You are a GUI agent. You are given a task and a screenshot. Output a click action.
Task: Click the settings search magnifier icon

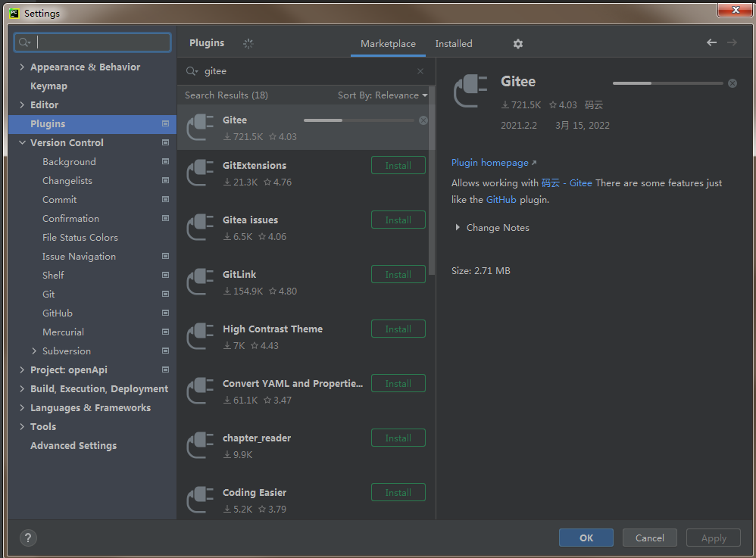tap(24, 42)
